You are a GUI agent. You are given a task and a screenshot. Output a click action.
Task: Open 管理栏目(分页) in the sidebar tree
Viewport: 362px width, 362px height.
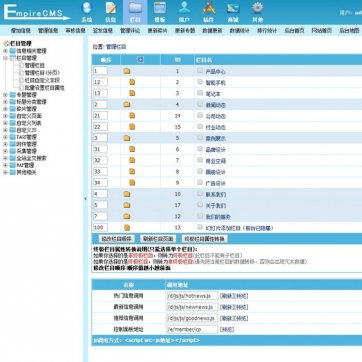click(42, 73)
